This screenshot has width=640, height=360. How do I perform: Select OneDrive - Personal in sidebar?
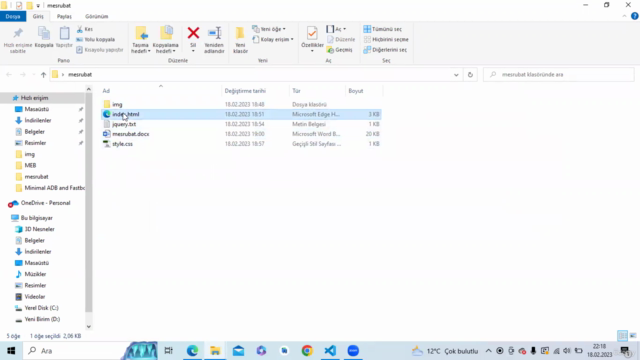click(45, 203)
